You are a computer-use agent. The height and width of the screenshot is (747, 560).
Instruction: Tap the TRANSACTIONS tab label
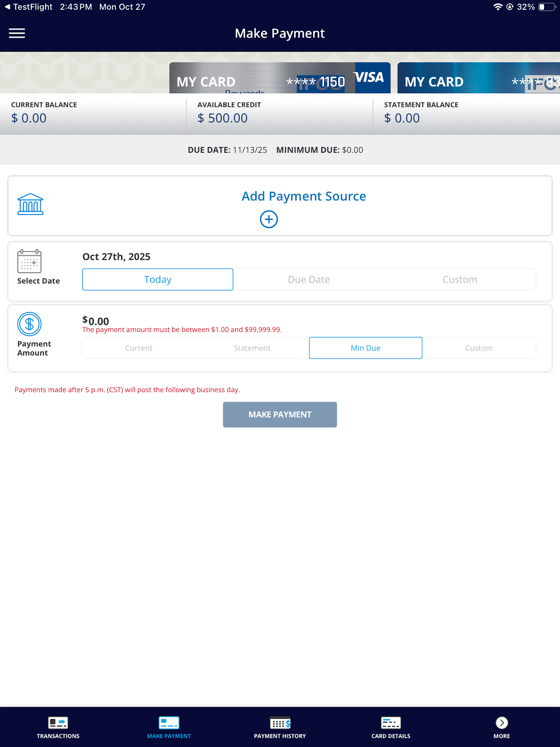click(x=58, y=736)
